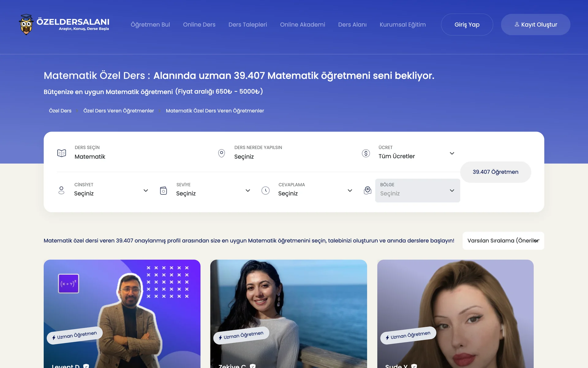Viewport: 588px width, 368px height.
Task: Open the Varsılan Sıralama sort dropdown
Action: pyautogui.click(x=503, y=241)
